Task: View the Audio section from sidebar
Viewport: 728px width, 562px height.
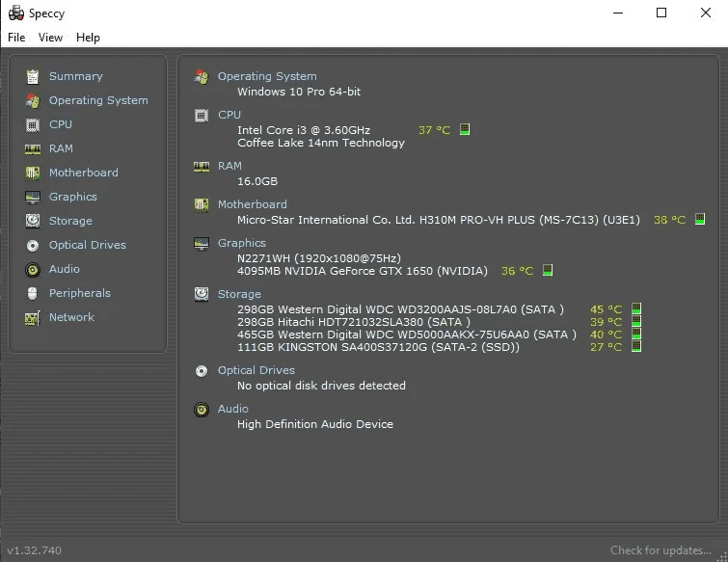Action: 64,270
